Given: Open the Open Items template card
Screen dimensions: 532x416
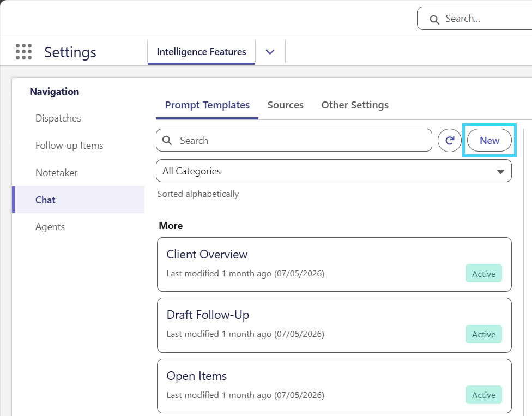Looking at the screenshot, I should (x=334, y=386).
